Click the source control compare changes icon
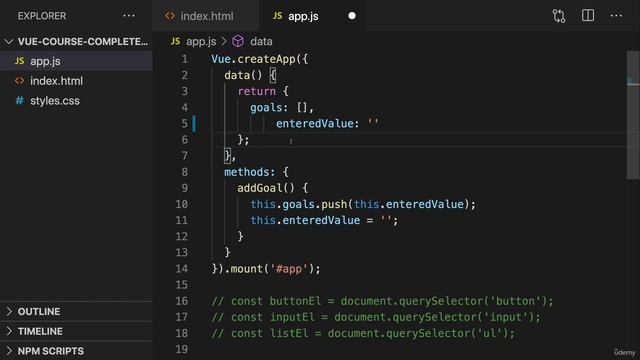640x360 pixels. [x=559, y=16]
